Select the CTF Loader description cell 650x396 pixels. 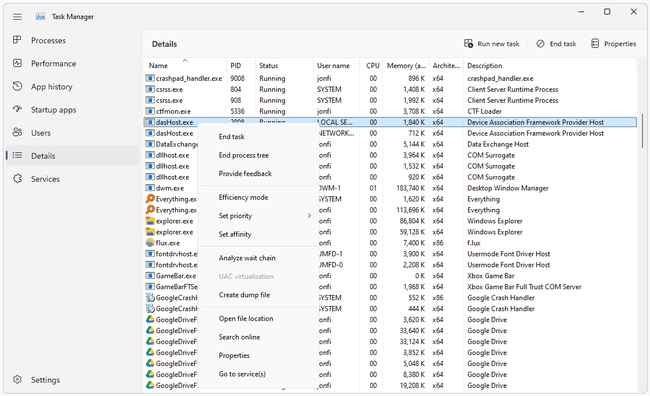(x=484, y=111)
